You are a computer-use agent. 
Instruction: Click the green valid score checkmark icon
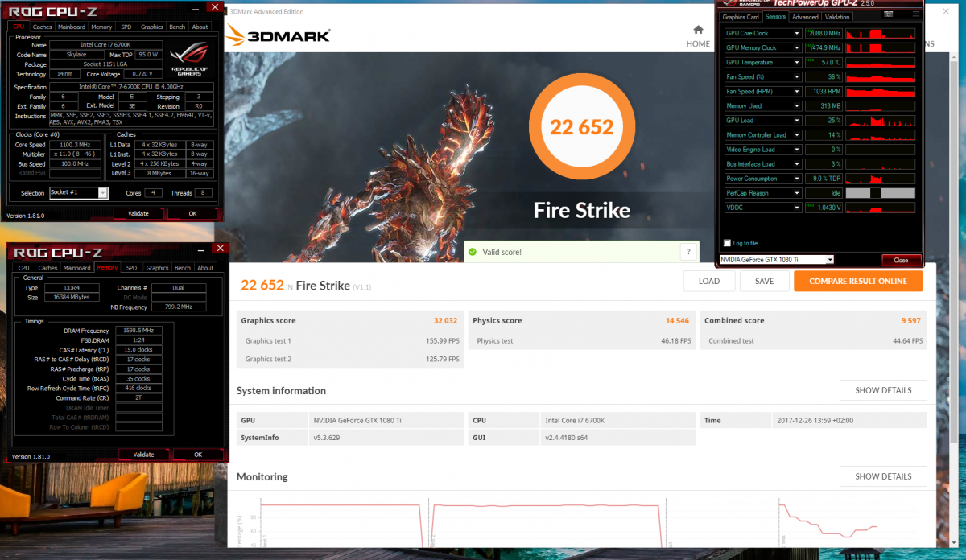click(473, 252)
